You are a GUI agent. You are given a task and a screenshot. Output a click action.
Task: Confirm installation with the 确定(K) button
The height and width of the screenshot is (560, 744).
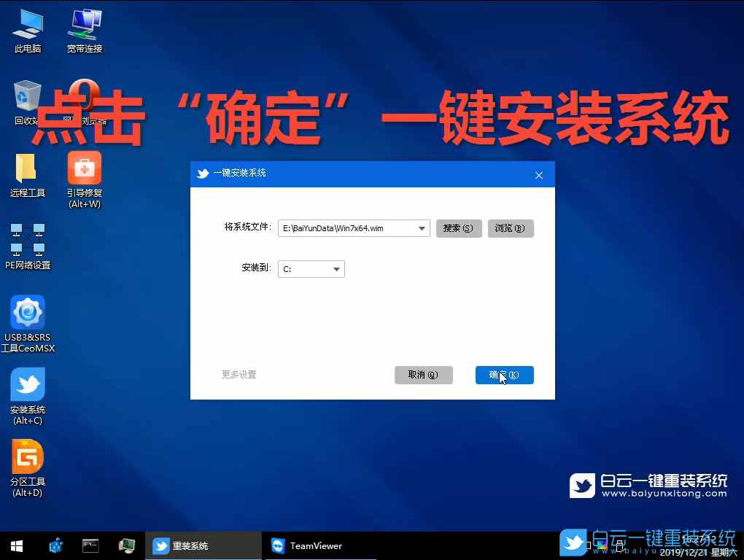click(504, 375)
